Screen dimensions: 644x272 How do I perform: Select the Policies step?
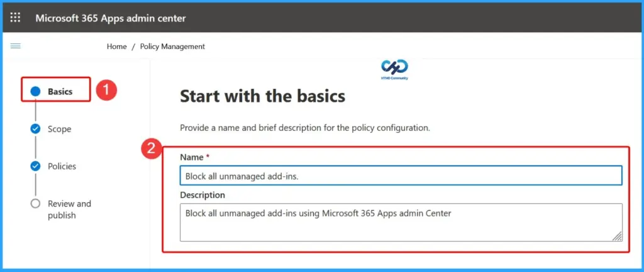point(62,166)
